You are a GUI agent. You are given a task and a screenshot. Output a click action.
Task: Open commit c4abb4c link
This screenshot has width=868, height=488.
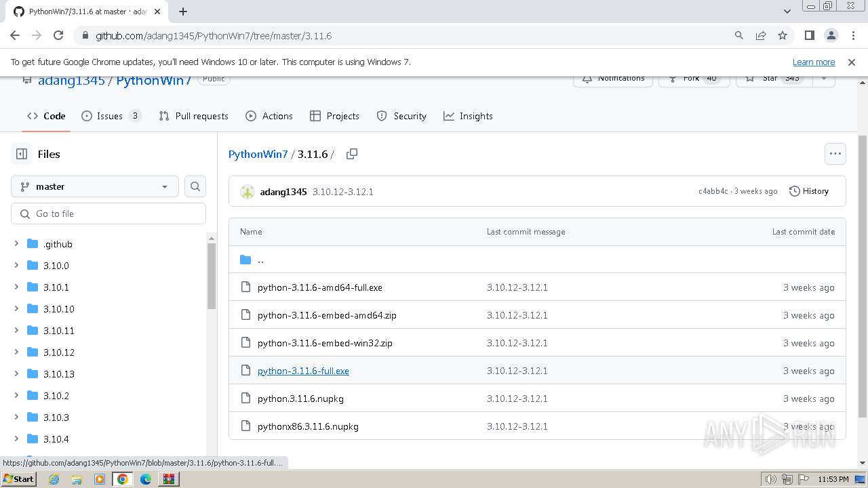point(713,191)
